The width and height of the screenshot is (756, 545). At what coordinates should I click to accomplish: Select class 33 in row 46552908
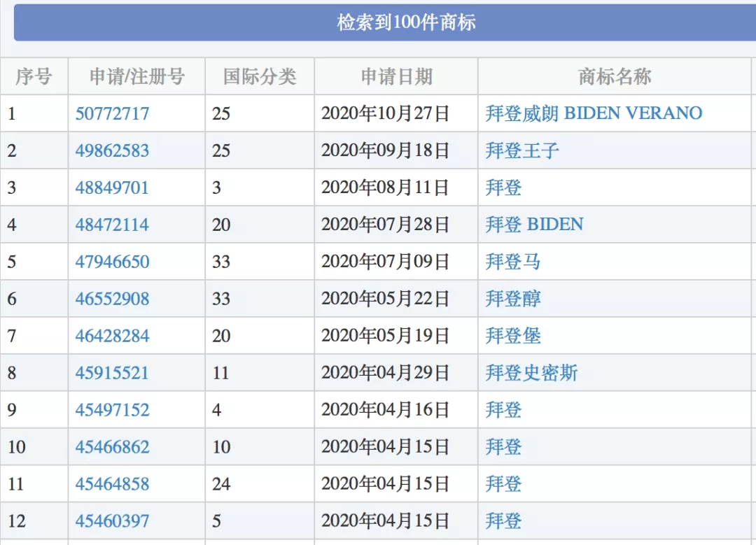(221, 299)
